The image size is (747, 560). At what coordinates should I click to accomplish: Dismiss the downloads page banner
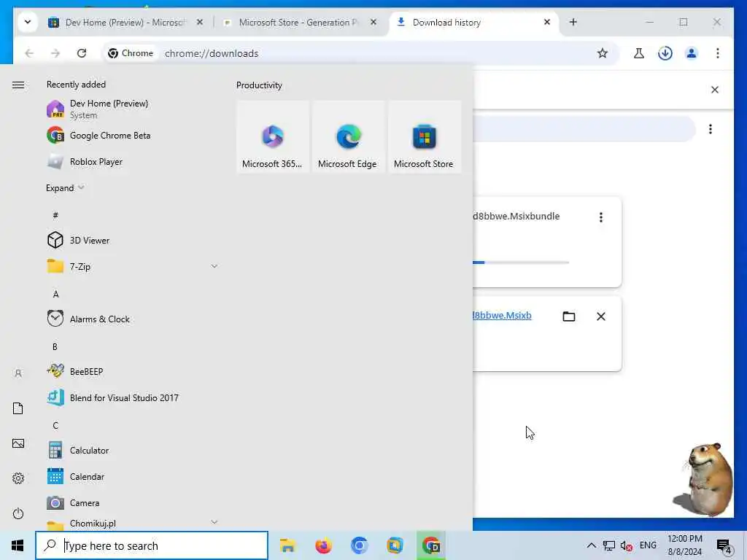point(715,90)
